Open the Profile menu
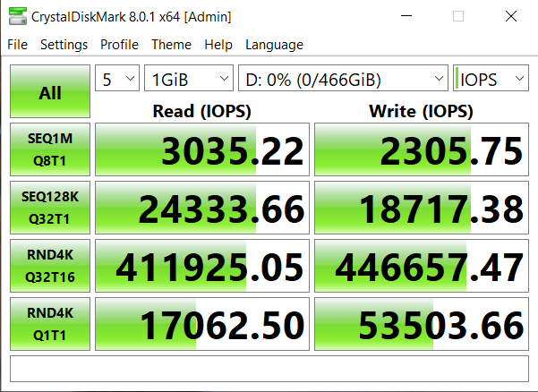Screen dimensions: 538x392 pos(119,45)
